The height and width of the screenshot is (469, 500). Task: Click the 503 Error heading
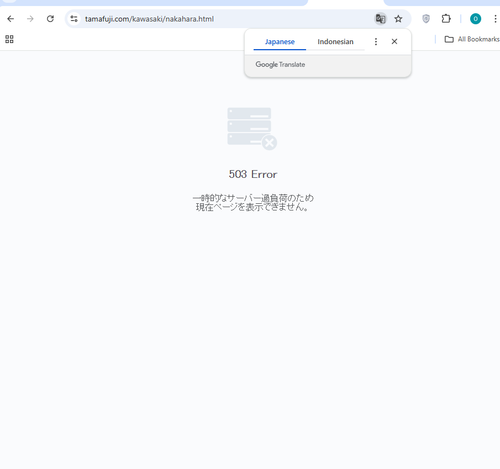click(253, 174)
